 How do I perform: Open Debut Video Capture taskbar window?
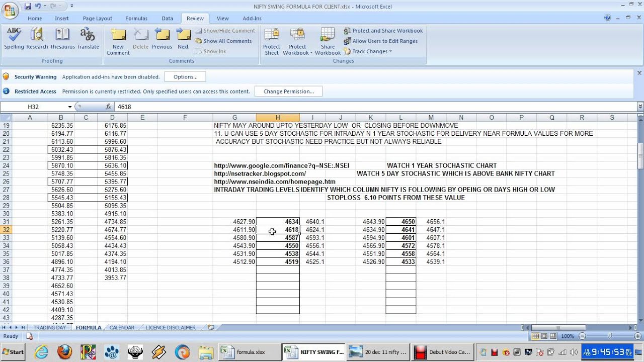443,352
